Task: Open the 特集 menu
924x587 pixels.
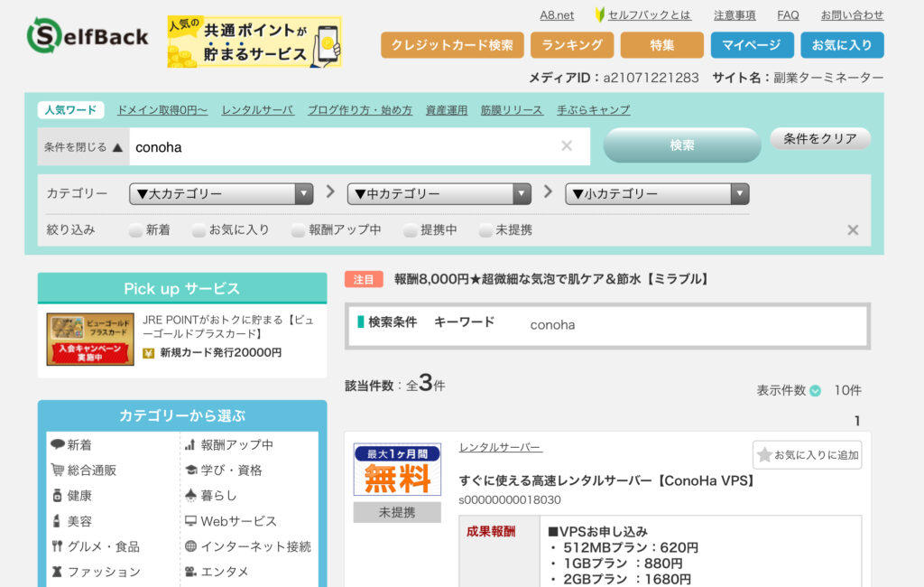Action: [661, 45]
